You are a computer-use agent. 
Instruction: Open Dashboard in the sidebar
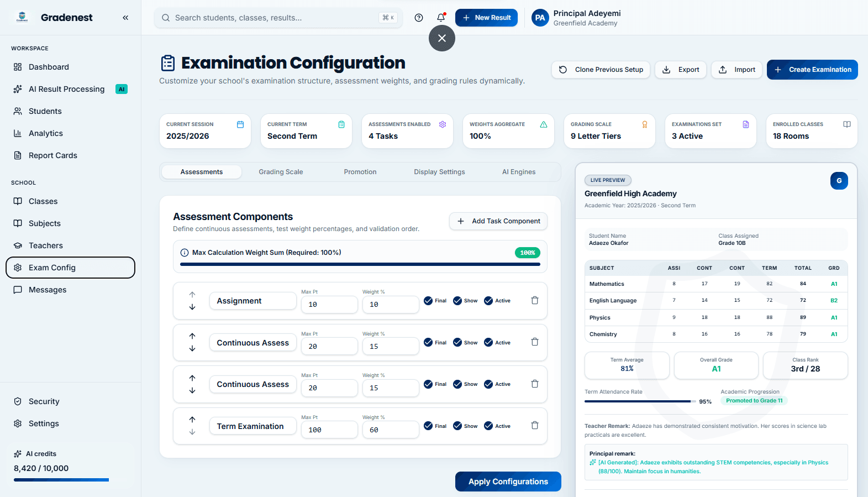[70, 67]
